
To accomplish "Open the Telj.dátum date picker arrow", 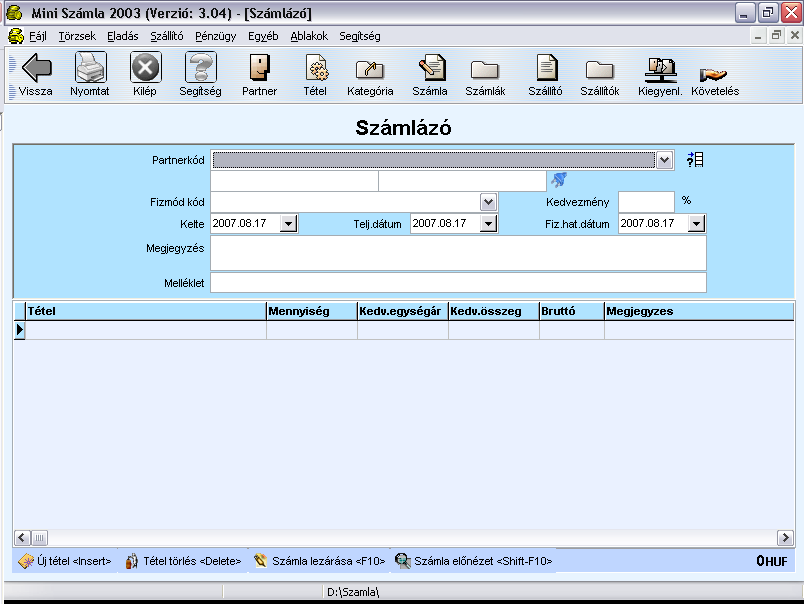I will 489,224.
